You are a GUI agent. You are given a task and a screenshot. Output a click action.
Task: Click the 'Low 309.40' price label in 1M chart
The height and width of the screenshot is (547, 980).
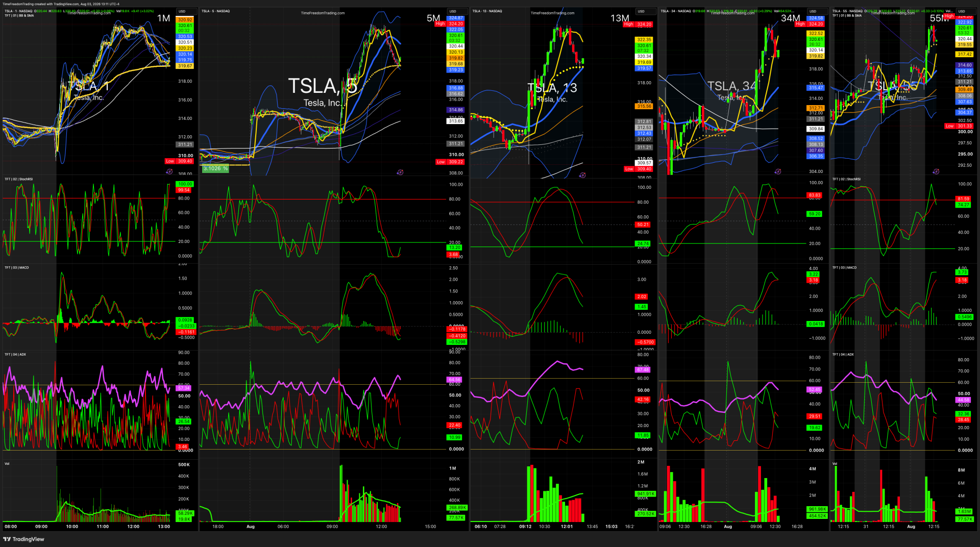pyautogui.click(x=179, y=161)
